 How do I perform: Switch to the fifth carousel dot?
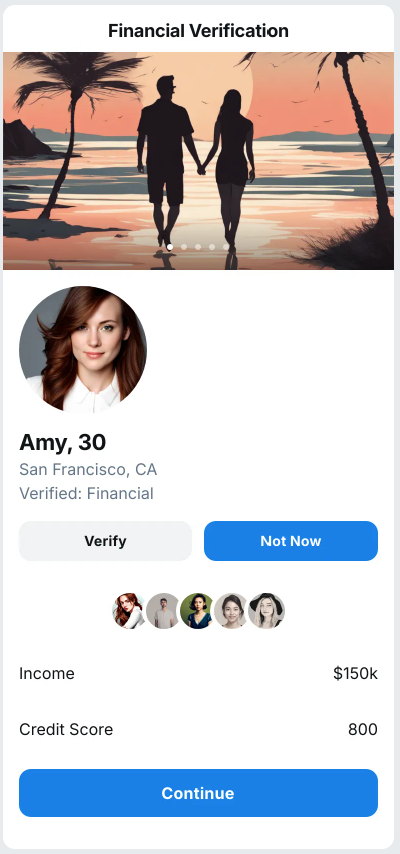point(226,247)
